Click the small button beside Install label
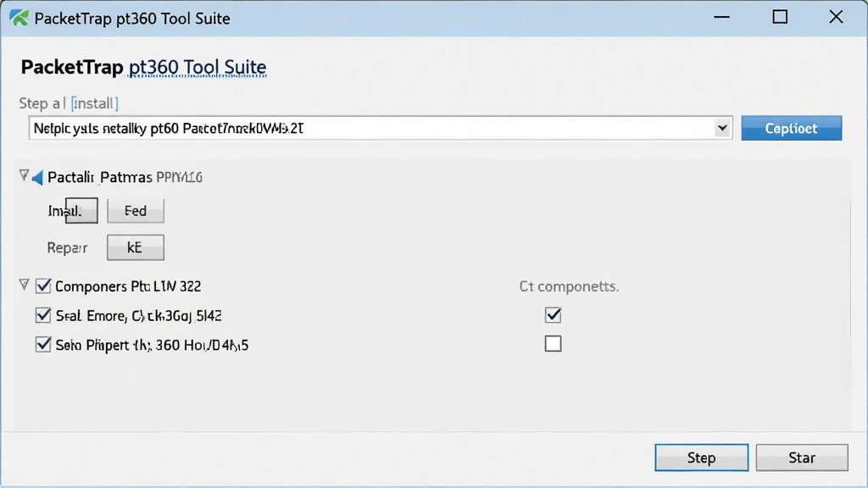The height and width of the screenshot is (488, 868). [x=81, y=211]
